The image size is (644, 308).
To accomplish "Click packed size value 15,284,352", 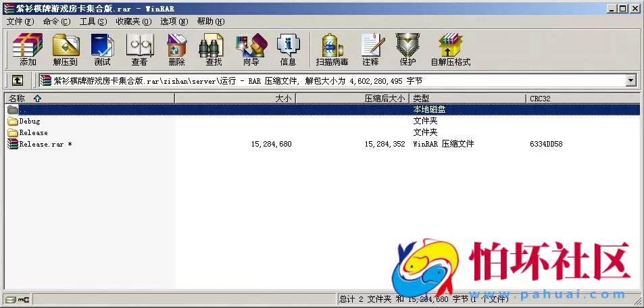I will (x=385, y=144).
